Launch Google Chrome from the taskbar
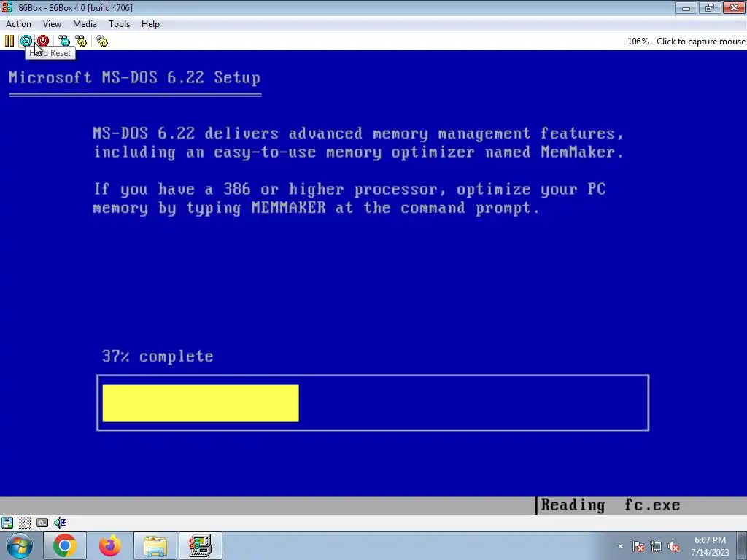 click(x=64, y=545)
